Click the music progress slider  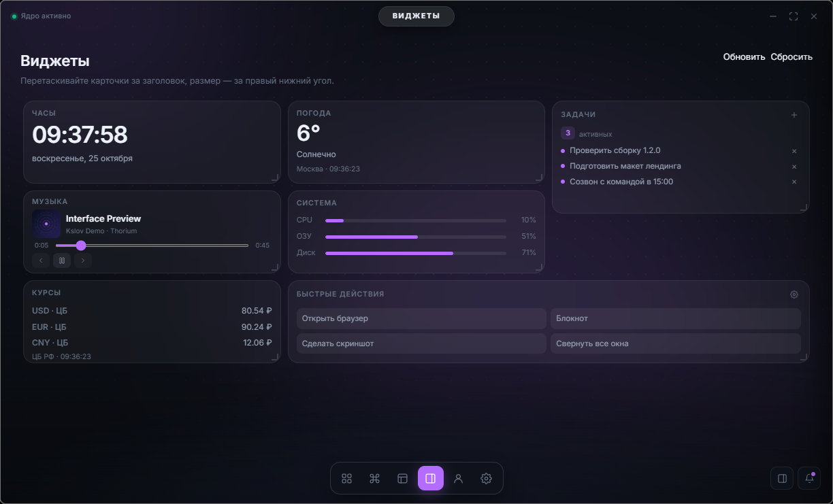coord(152,246)
